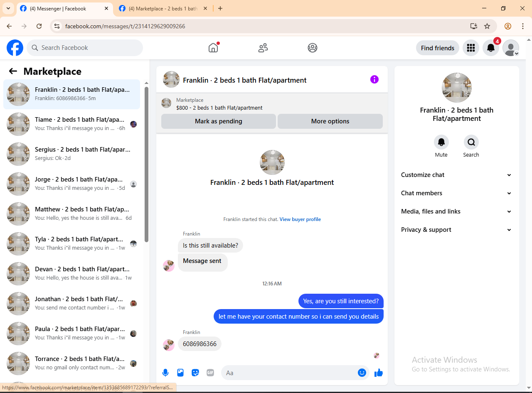Open the Friends icon in top navigation

coord(263,48)
